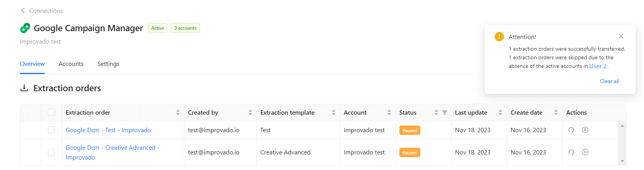Click the play icon for Google Dcm - Test order
Viewport: 644px width, 170px height.
click(585, 130)
